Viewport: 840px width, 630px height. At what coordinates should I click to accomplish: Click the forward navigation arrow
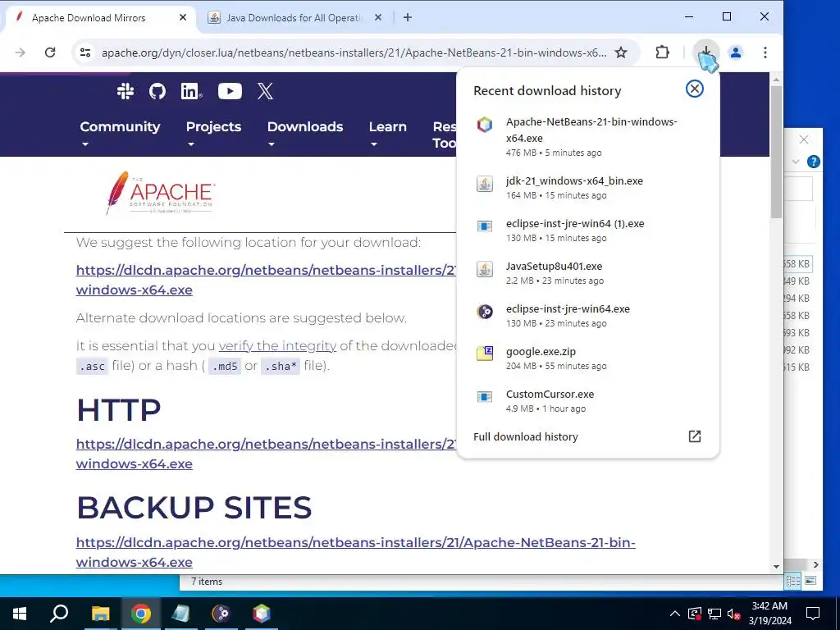tap(21, 52)
